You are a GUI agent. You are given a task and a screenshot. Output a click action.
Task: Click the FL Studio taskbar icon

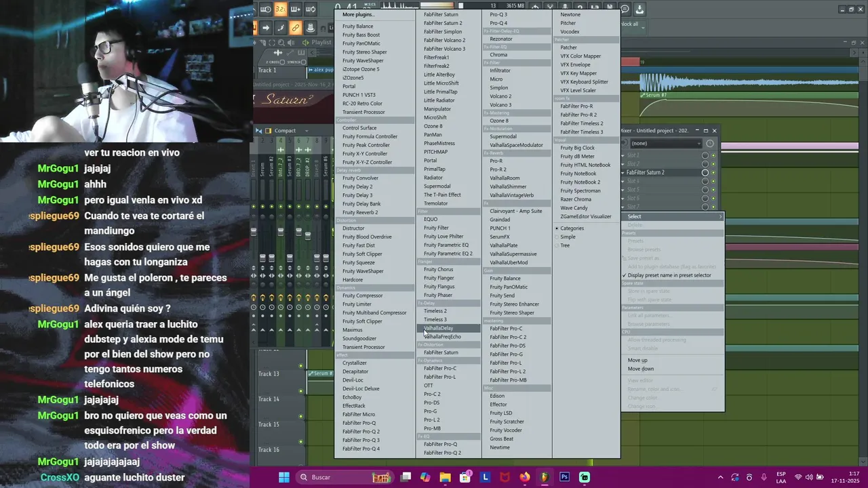pos(544,477)
